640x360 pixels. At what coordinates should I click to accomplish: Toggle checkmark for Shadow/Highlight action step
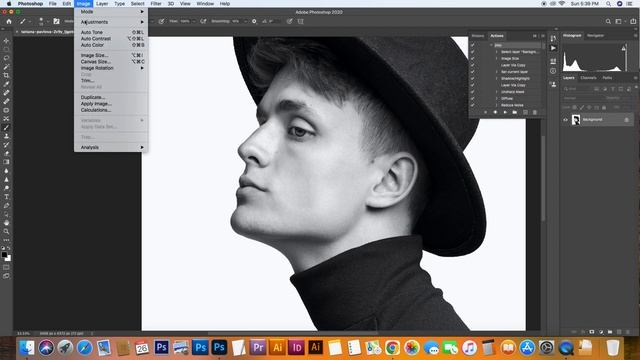(x=473, y=78)
